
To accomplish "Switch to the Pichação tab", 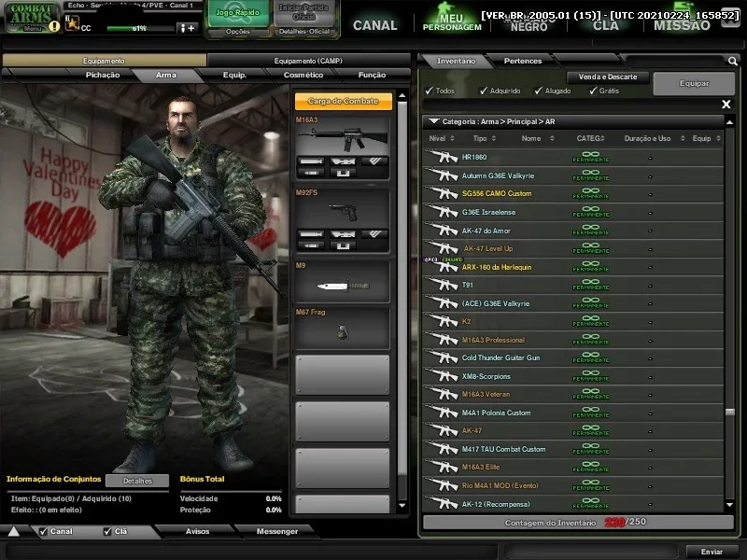I will (103, 75).
